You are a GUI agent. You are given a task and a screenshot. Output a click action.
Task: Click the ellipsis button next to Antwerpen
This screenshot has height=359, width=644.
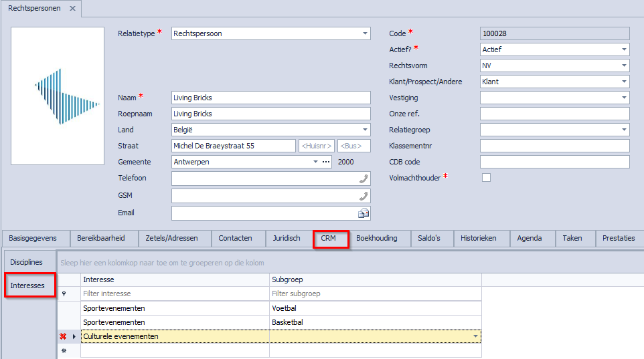coord(326,162)
